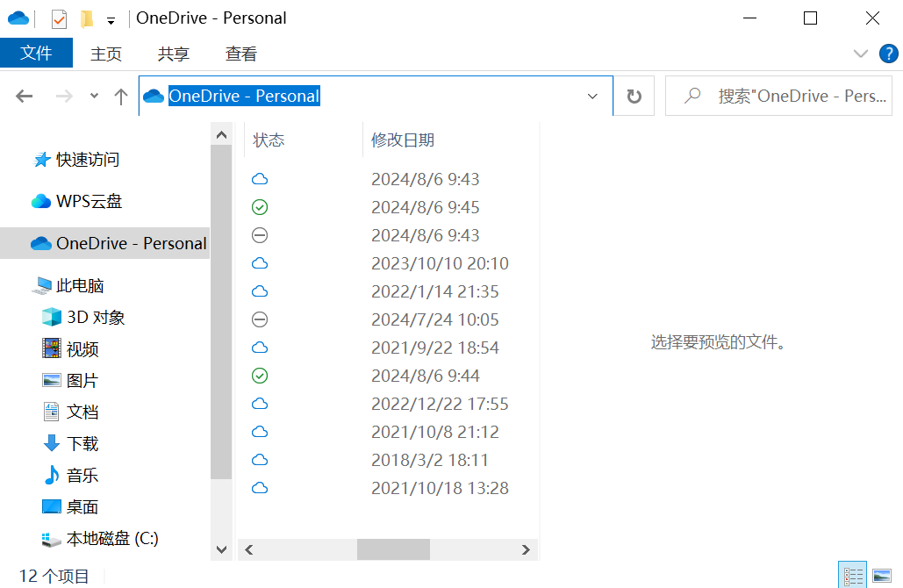Click the green sync checkmark of the 9:45 item

pyautogui.click(x=260, y=207)
